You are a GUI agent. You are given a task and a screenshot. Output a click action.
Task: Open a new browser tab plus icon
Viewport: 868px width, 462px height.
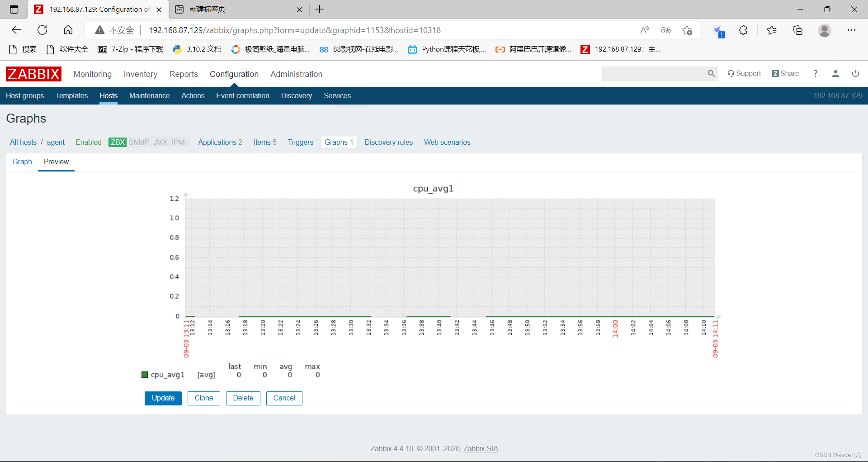[x=320, y=9]
